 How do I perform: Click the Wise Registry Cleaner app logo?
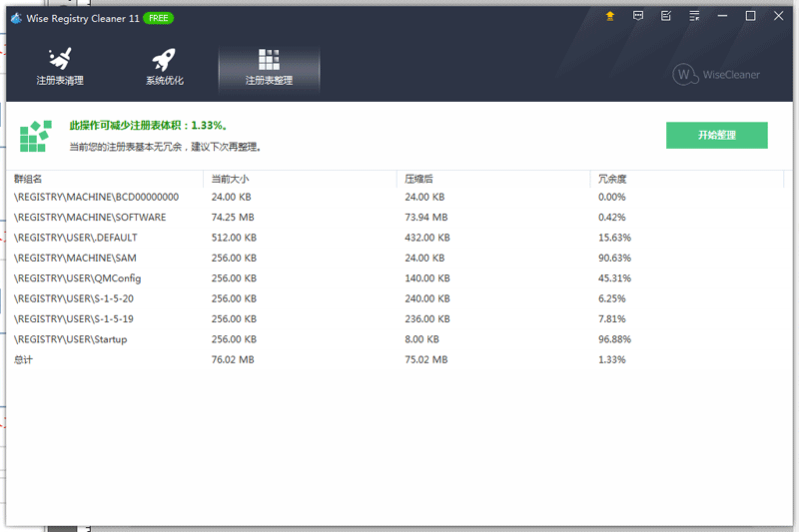(16, 17)
